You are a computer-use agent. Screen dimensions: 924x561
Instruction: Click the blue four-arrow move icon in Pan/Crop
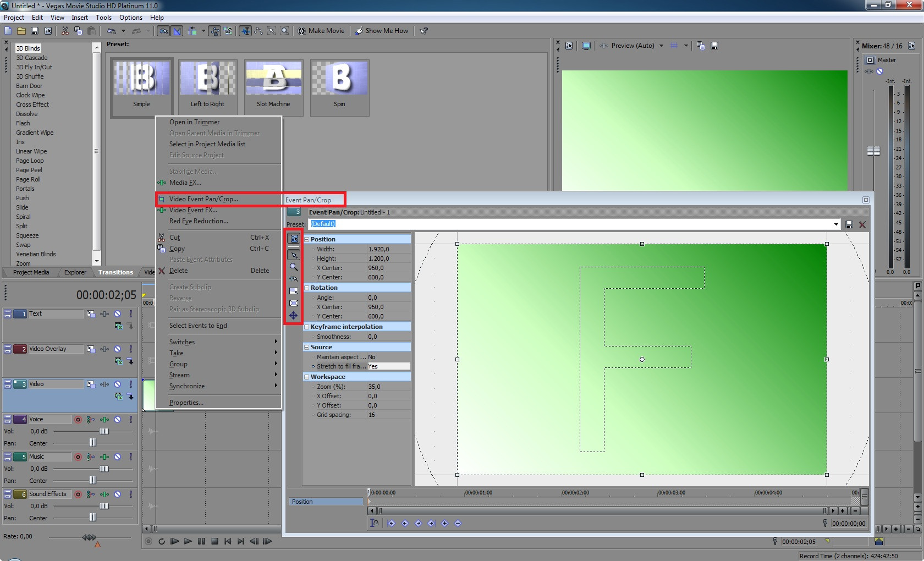click(x=294, y=316)
